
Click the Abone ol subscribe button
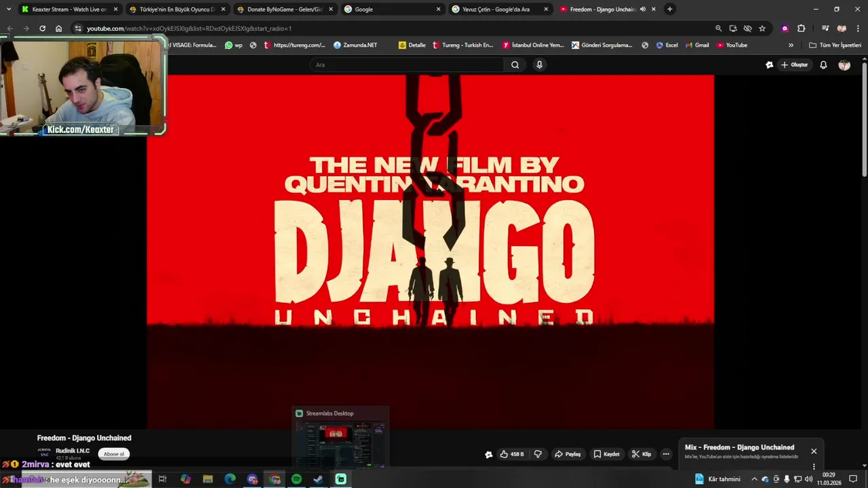pos(114,454)
